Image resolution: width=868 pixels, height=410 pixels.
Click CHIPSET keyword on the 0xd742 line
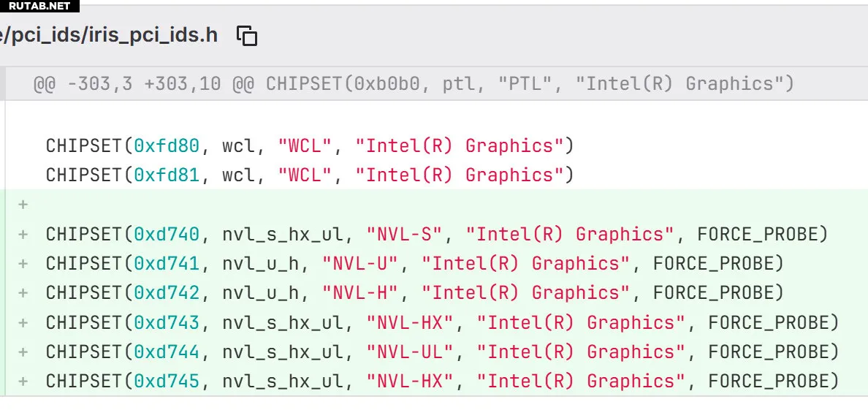85,293
